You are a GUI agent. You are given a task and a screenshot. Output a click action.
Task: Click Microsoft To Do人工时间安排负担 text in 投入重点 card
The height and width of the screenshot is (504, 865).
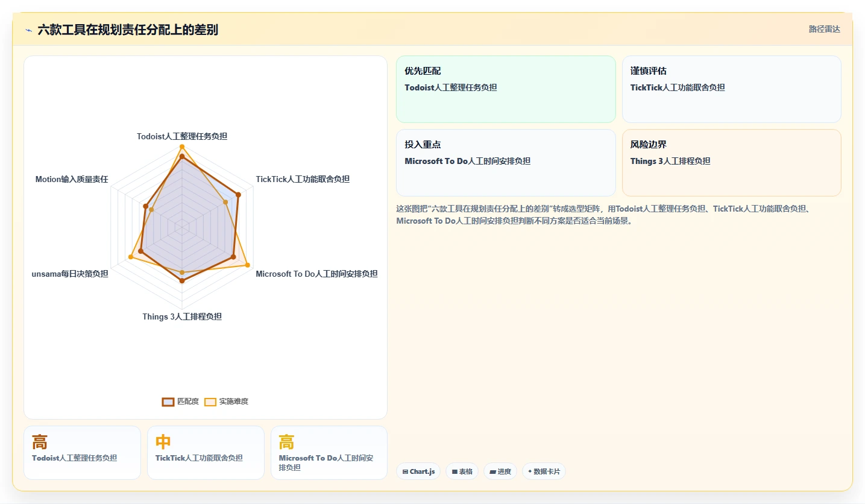[x=468, y=161]
